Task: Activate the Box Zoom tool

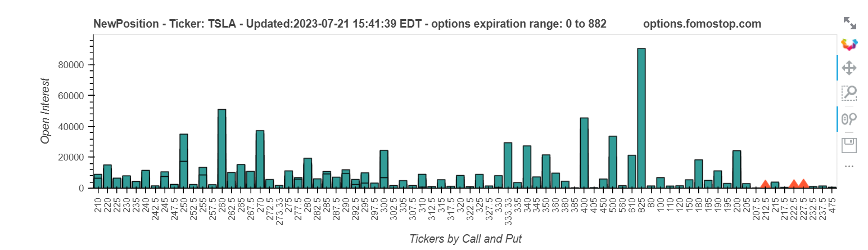Action: click(x=849, y=93)
